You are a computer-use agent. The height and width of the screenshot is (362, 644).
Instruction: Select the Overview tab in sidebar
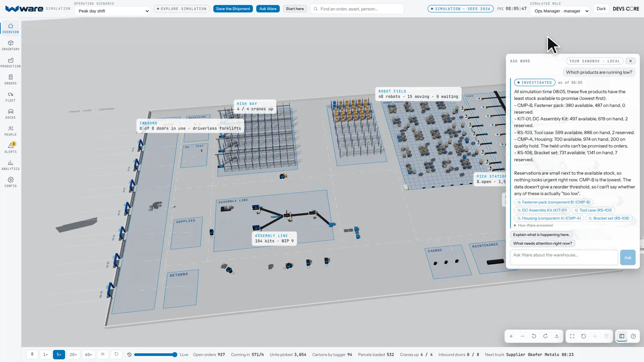pyautogui.click(x=10, y=28)
